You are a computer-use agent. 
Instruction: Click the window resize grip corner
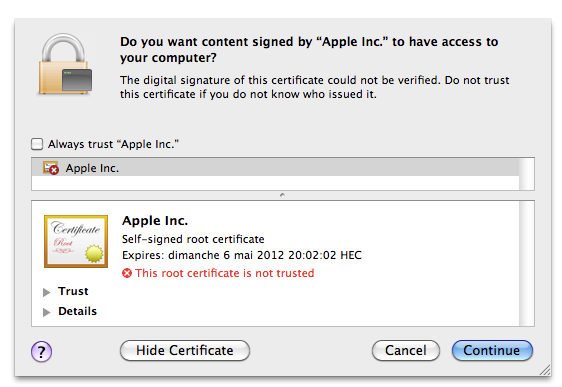pyautogui.click(x=545, y=370)
